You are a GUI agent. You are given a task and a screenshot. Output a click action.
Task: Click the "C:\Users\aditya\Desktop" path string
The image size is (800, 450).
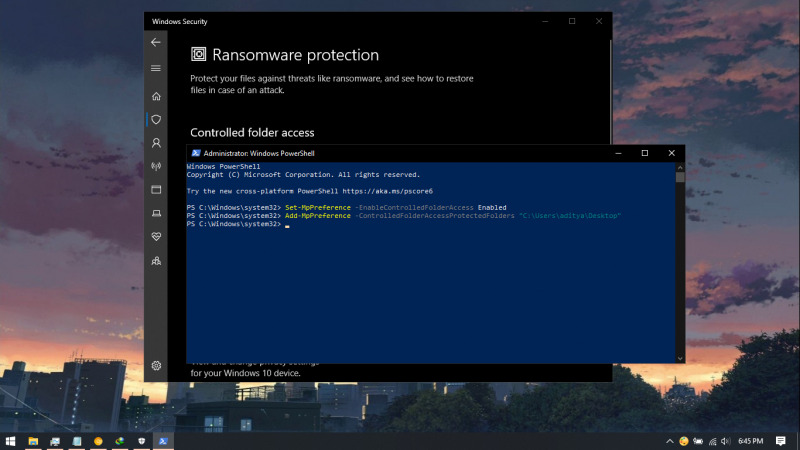pyautogui.click(x=570, y=216)
